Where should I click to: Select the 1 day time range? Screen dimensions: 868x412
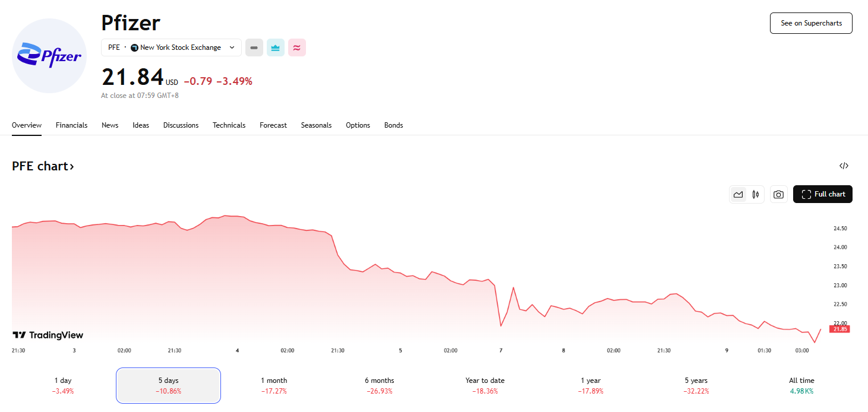(63, 385)
